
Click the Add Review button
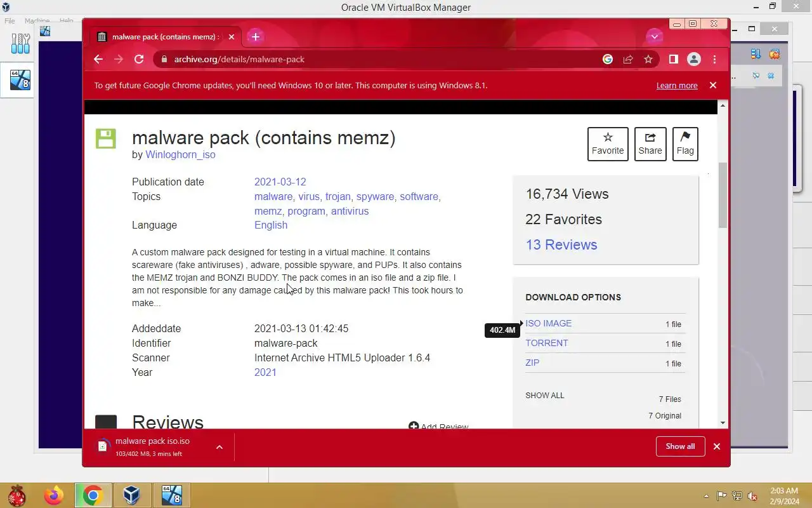pos(438,427)
